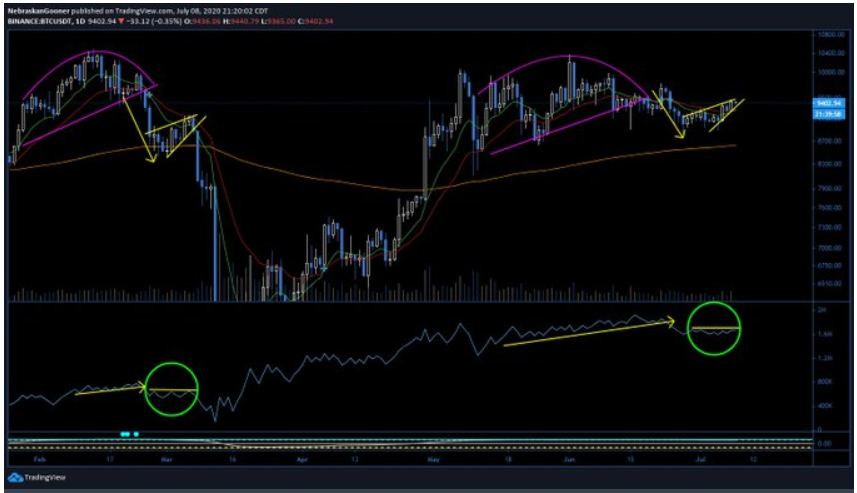Click the Apr label on time axis
This screenshot has height=493, width=857.
[302, 460]
